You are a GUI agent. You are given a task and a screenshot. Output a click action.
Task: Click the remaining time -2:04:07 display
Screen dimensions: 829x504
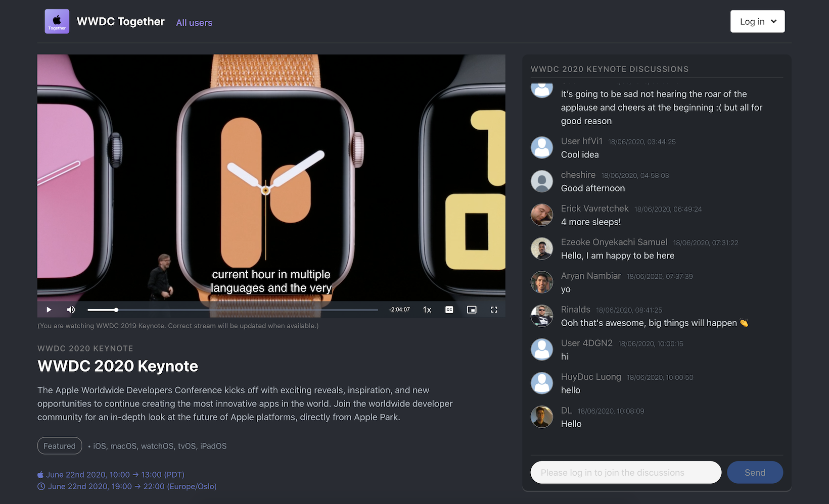(x=399, y=310)
